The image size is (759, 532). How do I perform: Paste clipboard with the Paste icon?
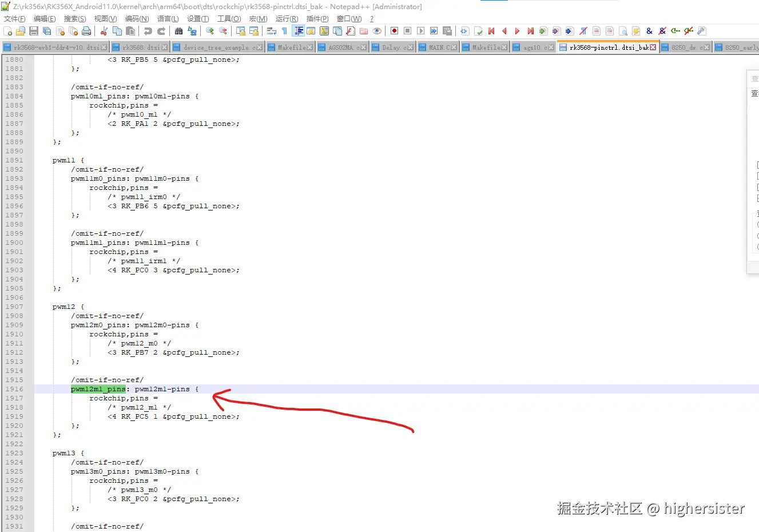130,31
